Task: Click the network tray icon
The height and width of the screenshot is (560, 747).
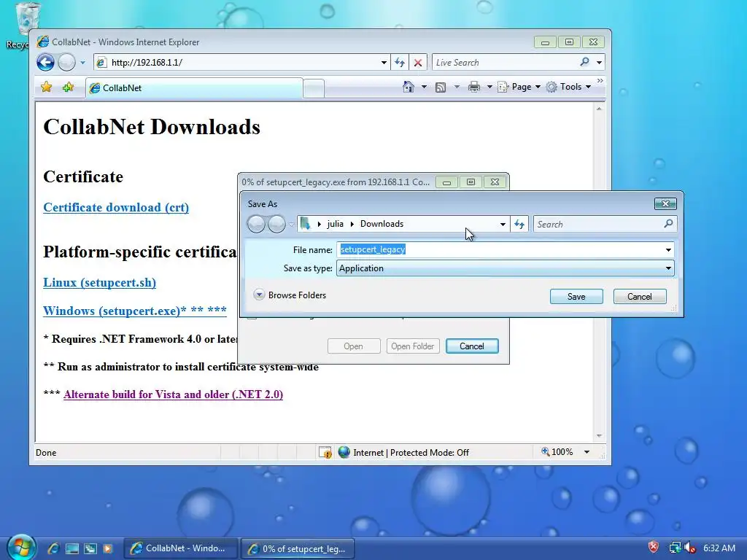Action: (x=675, y=548)
